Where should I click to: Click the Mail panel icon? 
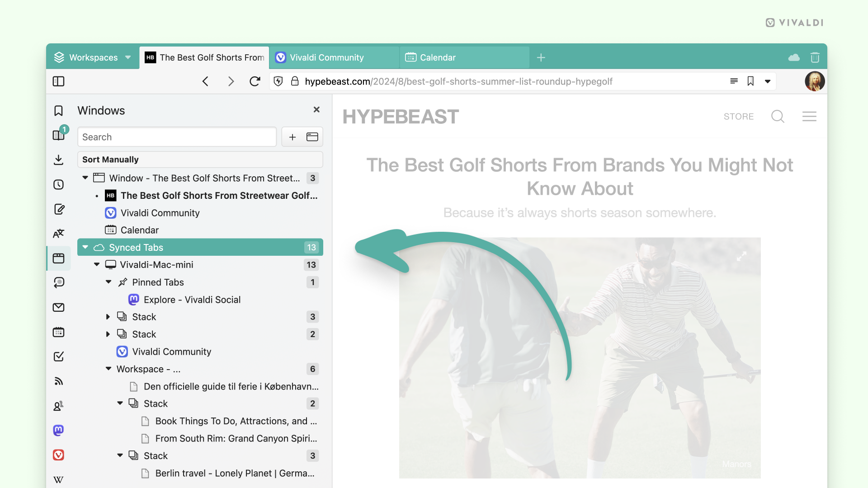click(x=58, y=307)
